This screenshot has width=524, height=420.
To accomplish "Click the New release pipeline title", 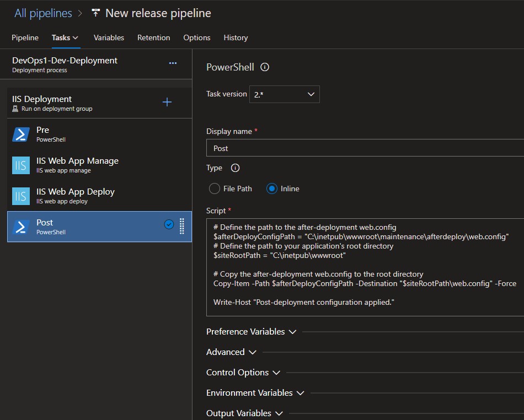I will pos(158,13).
